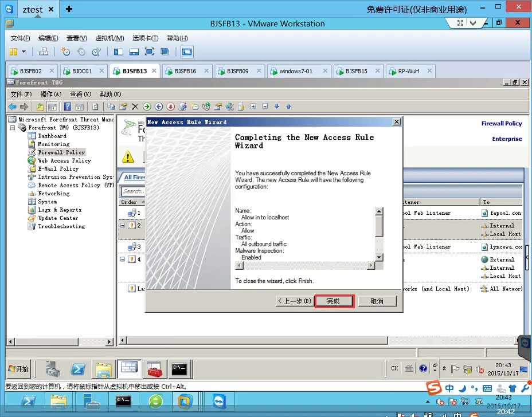Screen dimensions: 532x417
Task: Click the blue move-down arrow toolbar icon
Action: pyautogui.click(x=276, y=107)
